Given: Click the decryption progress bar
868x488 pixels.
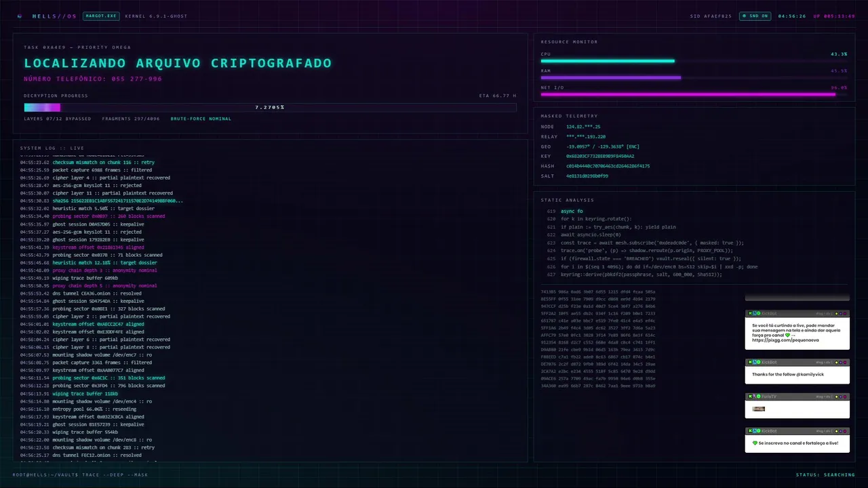Looking at the screenshot, I should coord(270,107).
